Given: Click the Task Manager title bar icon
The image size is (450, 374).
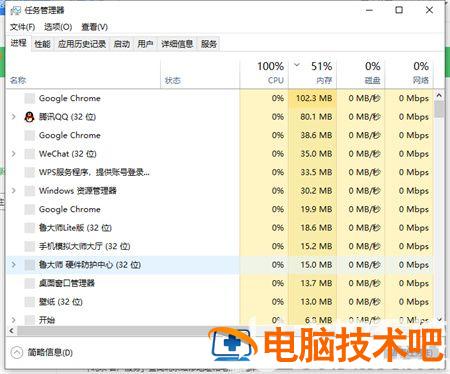Looking at the screenshot, I should (x=15, y=10).
